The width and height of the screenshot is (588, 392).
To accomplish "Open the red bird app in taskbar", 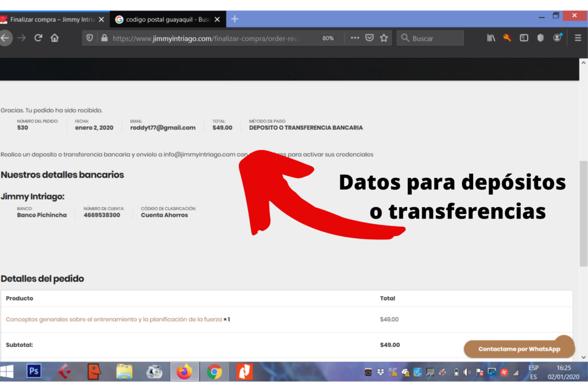I will tap(64, 372).
